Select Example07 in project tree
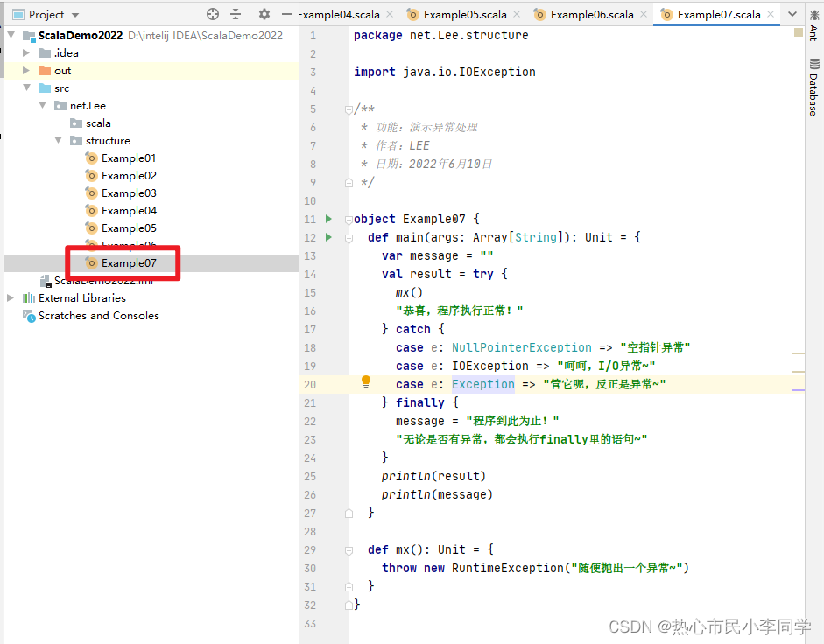The width and height of the screenshot is (824, 644). coord(129,263)
